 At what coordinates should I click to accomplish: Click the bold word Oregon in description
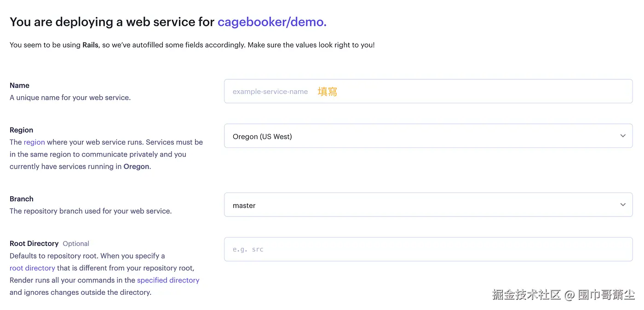coord(136,167)
